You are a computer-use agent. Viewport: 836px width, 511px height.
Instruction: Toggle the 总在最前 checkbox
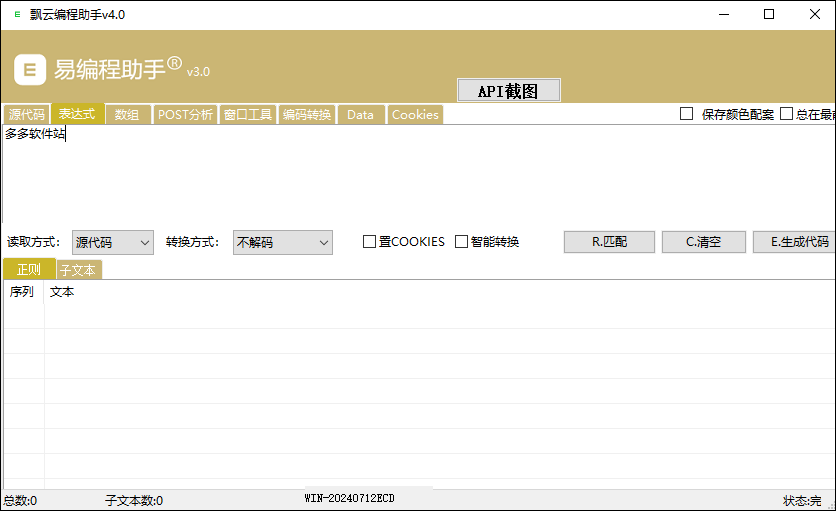787,114
